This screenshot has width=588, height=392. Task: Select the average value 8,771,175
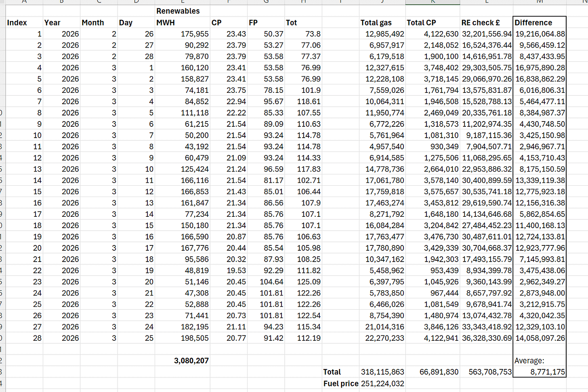540,372
